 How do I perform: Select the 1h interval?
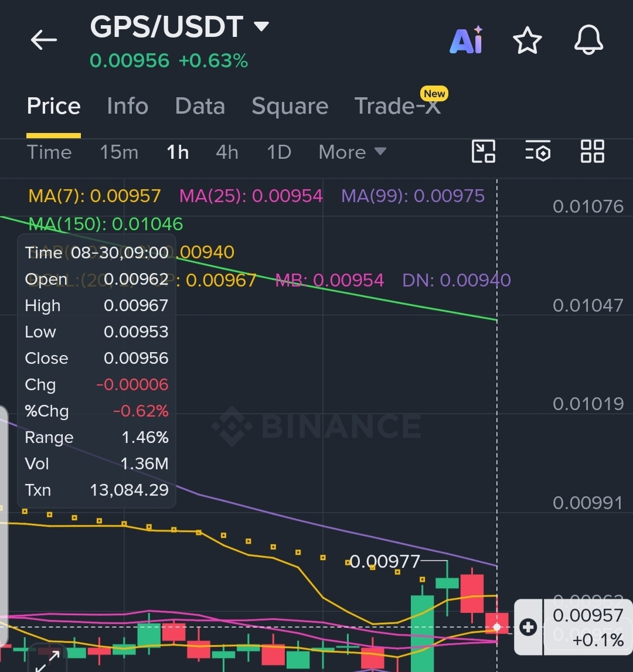coord(178,152)
